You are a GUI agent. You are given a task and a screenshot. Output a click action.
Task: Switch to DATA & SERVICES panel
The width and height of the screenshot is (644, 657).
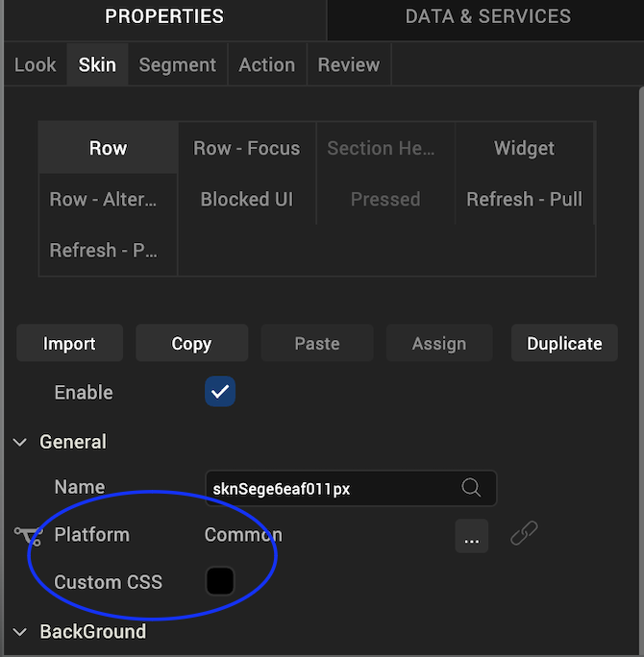[487, 16]
